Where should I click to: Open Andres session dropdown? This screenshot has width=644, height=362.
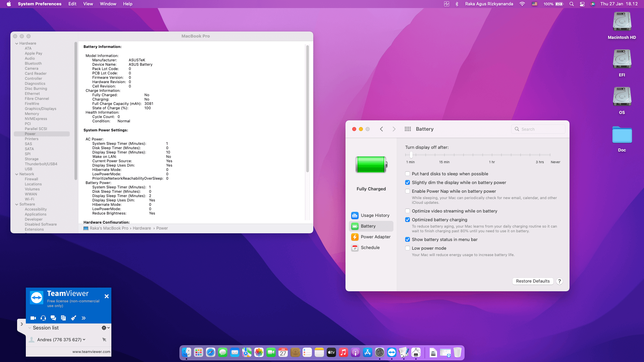click(x=84, y=340)
